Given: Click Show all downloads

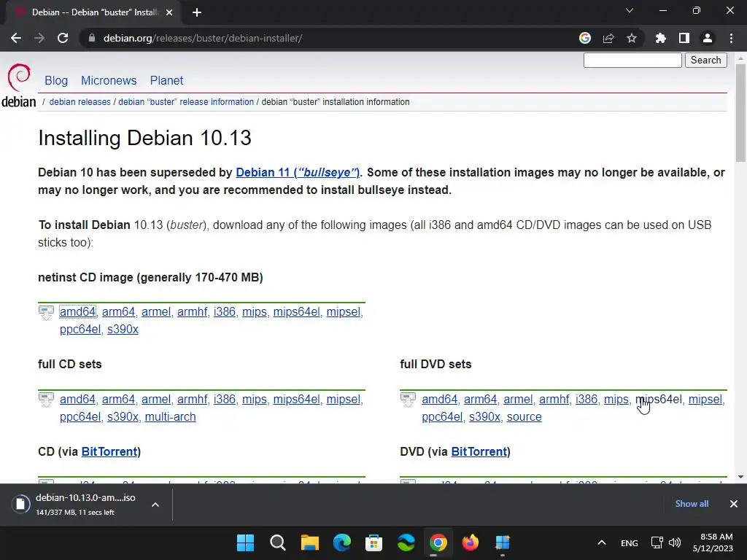Looking at the screenshot, I should coord(692,504).
